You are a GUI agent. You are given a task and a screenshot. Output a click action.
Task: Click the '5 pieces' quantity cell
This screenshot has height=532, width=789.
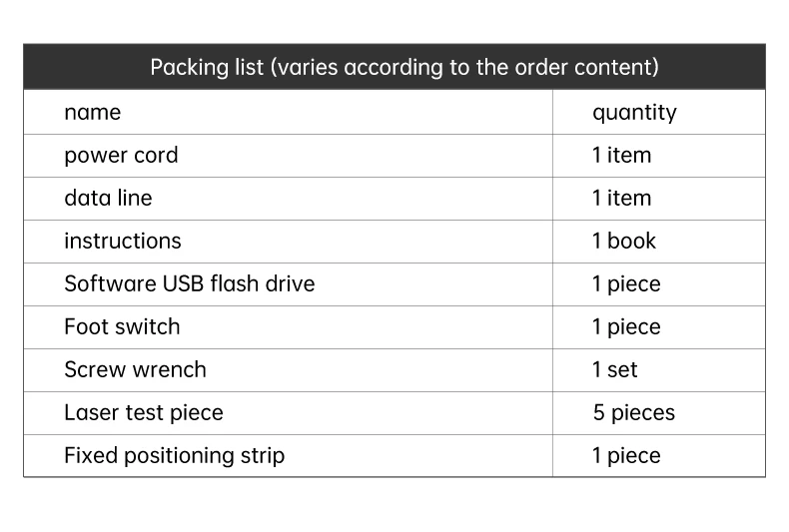633,413
